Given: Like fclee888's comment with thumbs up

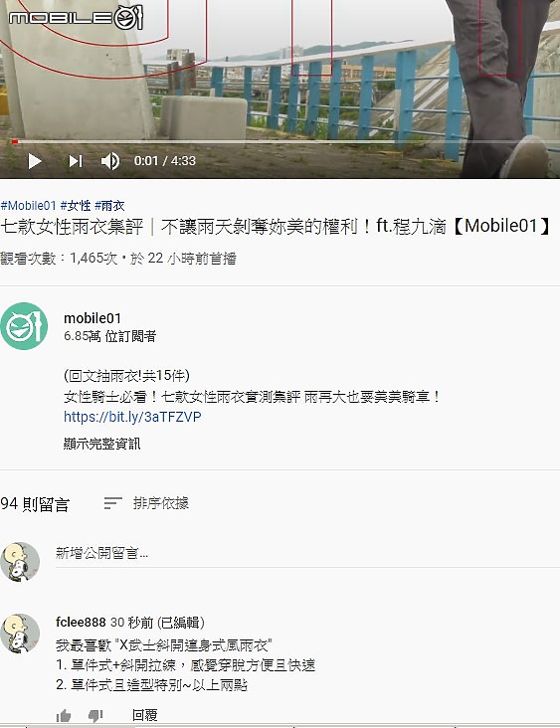Looking at the screenshot, I should 64,715.
